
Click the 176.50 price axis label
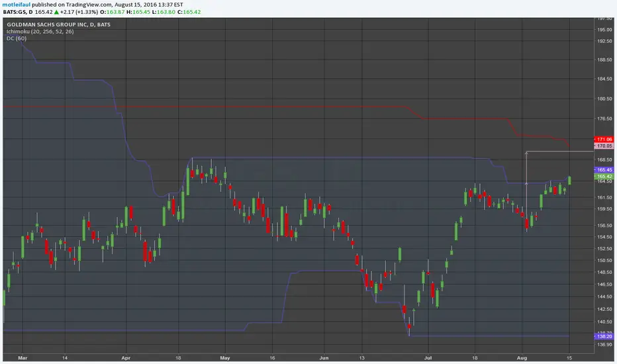[604, 118]
